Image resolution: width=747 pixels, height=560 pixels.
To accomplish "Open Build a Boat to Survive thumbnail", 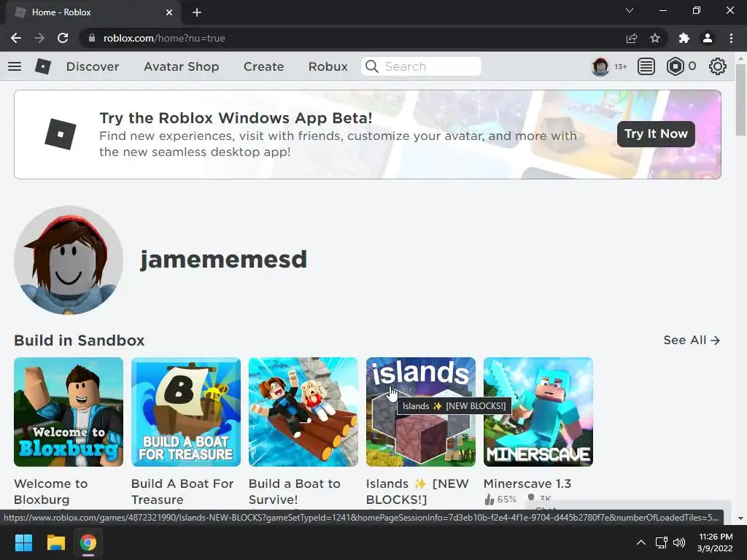I will (303, 412).
